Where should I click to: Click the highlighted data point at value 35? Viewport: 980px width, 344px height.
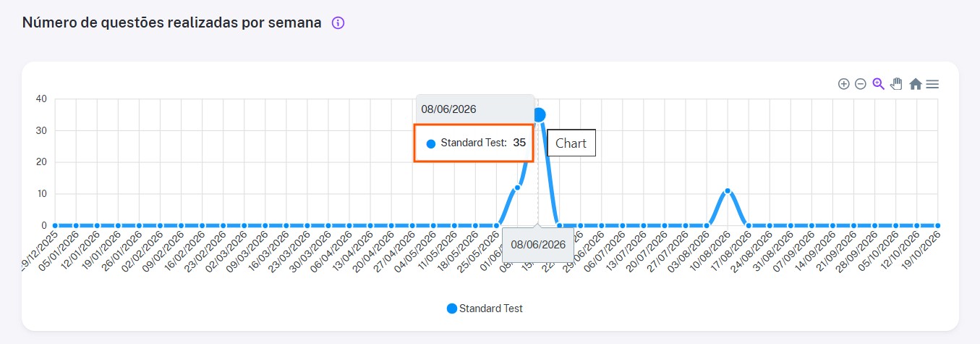[538, 114]
